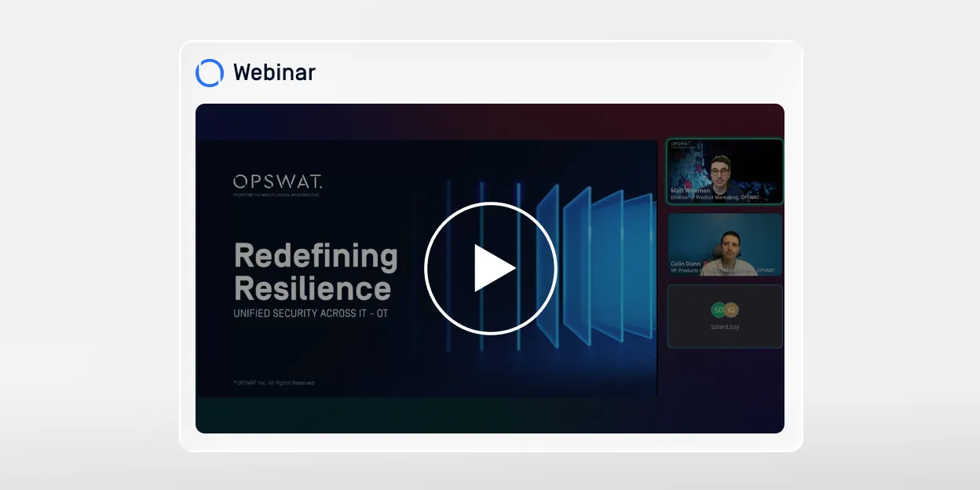Select Matt Wiseman's video tile
The height and width of the screenshot is (490, 980).
(x=725, y=171)
